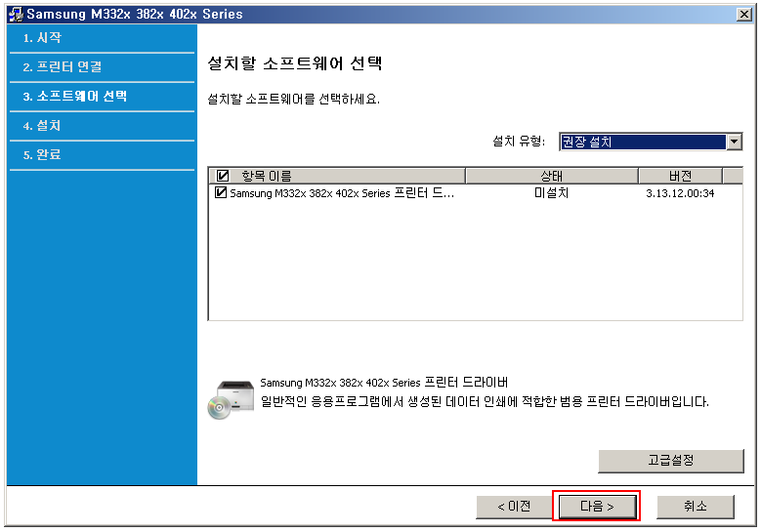The image size is (761, 532).
Task: Open 고급설정 advanced settings
Action: tap(671, 461)
